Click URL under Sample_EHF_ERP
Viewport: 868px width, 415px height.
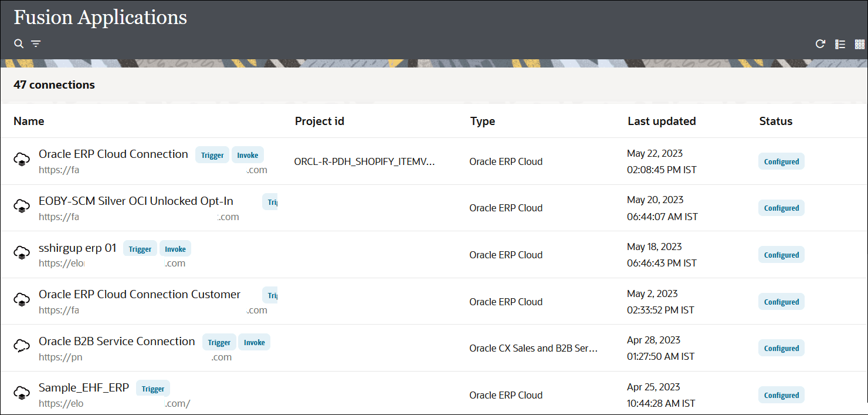(x=114, y=404)
